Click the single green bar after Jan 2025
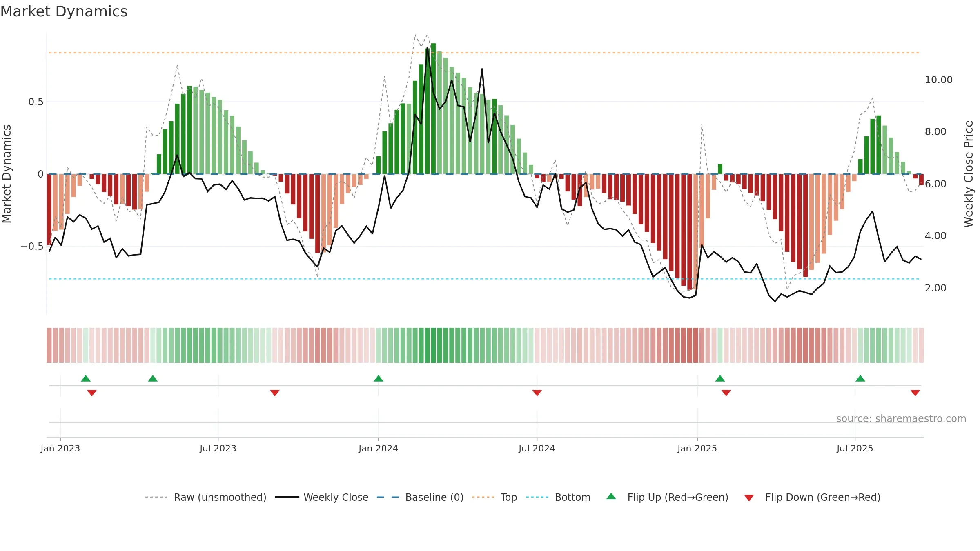 (720, 169)
